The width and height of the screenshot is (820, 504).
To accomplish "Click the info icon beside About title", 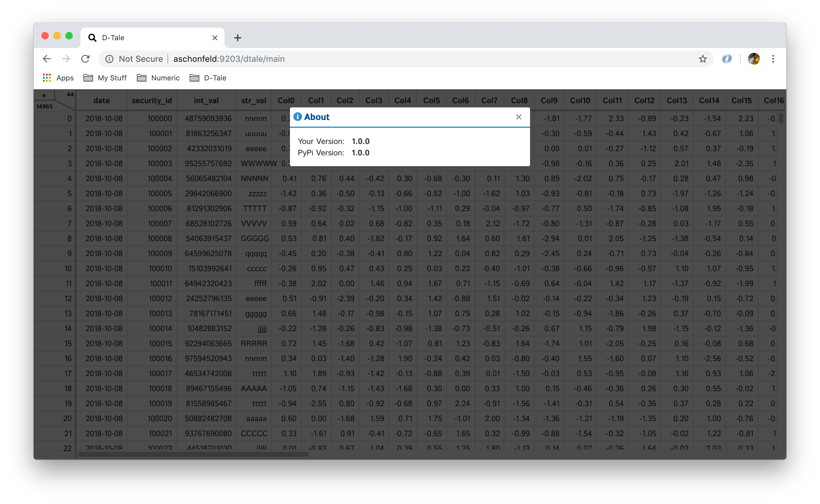I will point(297,117).
